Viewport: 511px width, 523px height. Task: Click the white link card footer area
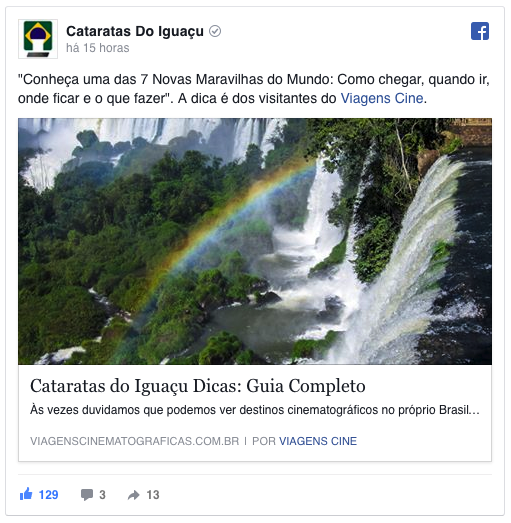pyautogui.click(x=255, y=413)
